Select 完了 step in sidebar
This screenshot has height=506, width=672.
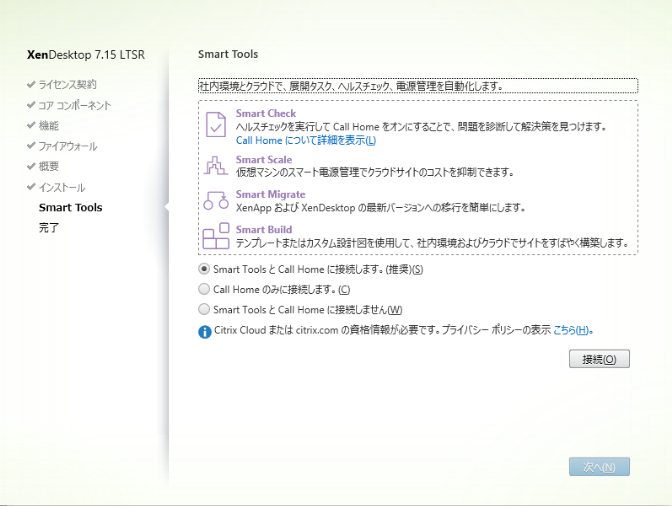(48, 228)
